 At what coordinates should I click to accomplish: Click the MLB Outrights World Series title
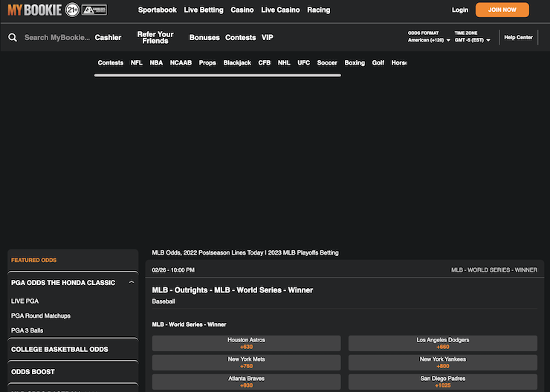[x=232, y=290]
